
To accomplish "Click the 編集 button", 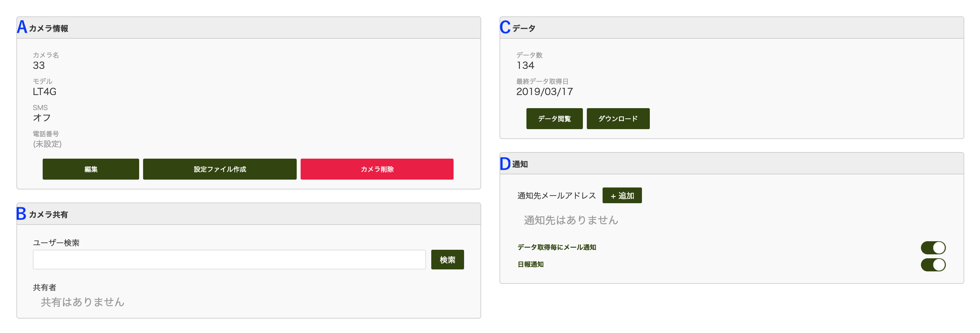I will 91,169.
